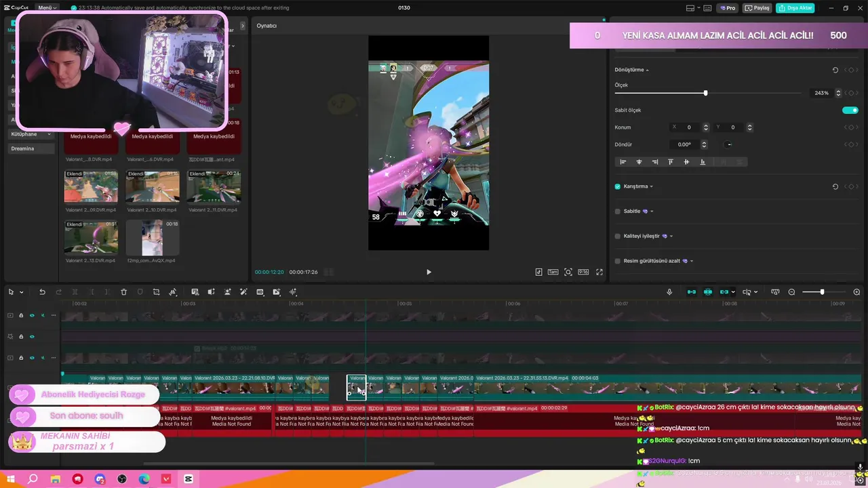Expand the Karıştırma options arrow
The width and height of the screenshot is (868, 488).
[652, 186]
